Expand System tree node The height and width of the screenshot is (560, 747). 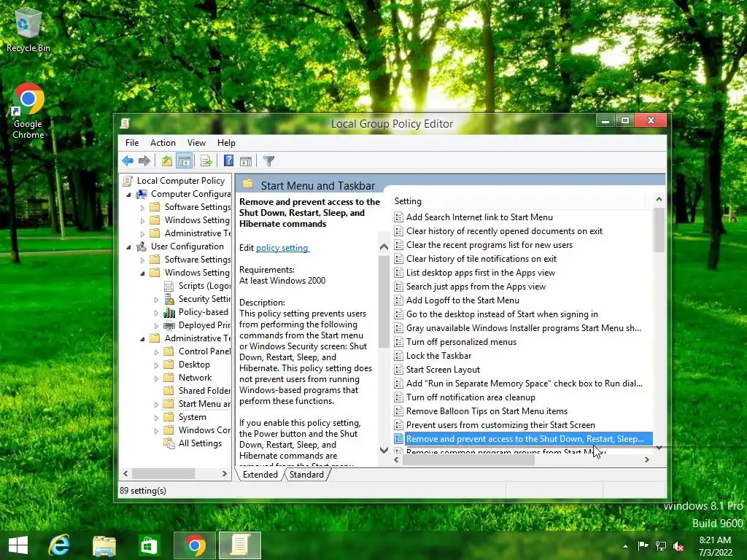point(156,418)
